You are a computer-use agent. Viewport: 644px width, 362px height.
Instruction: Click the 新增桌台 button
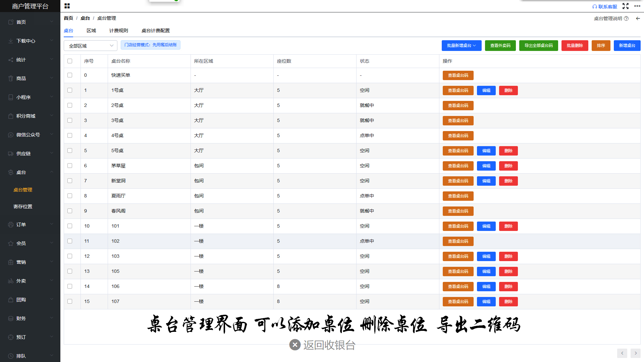[627, 46]
